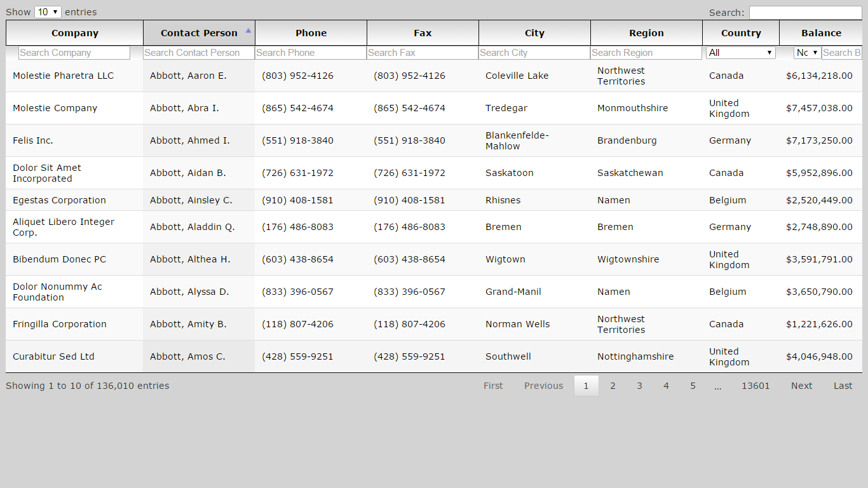Jump to page 5
Viewport: 868px width, 488px height.
693,386
